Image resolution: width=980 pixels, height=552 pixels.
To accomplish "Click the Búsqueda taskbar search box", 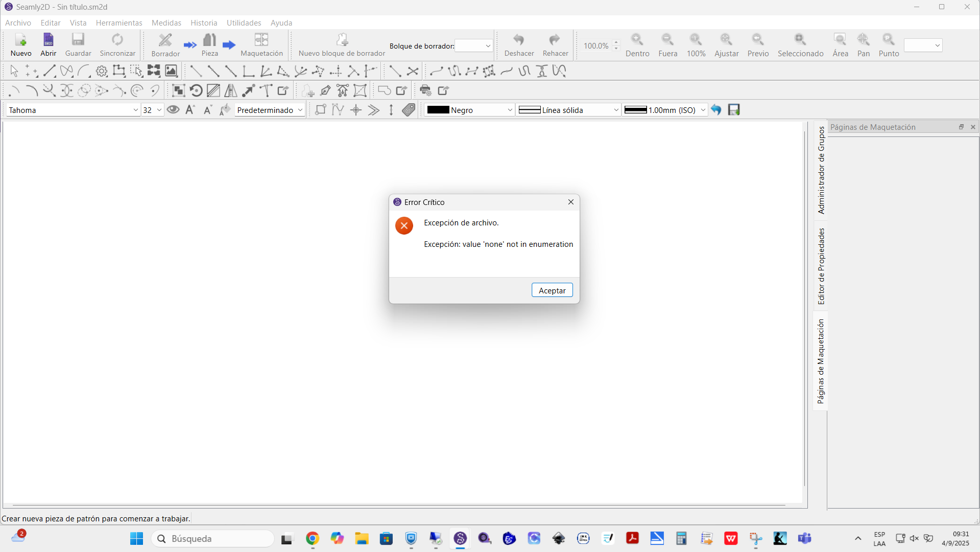I will click(213, 539).
